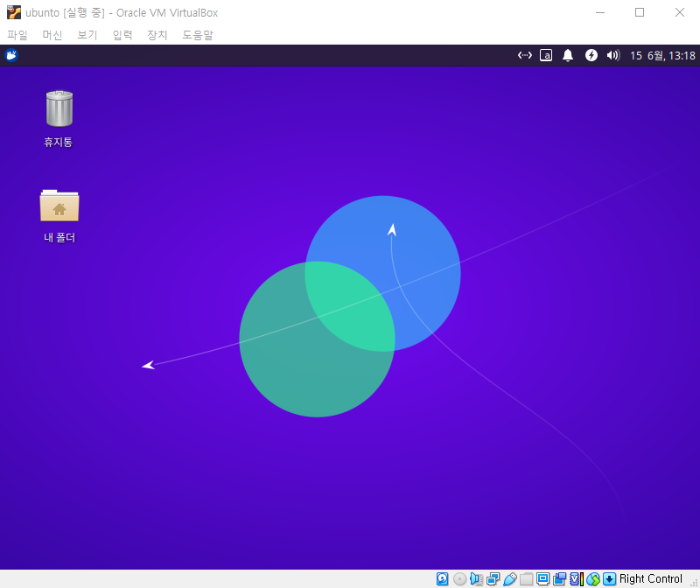Click the recording indicator in status bar
Screen dimensions: 700x588
pos(559,579)
